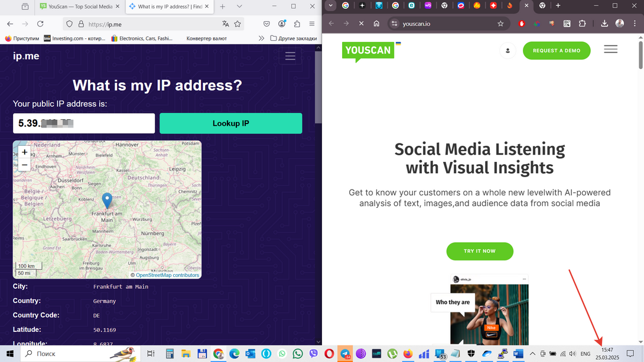
Task: Show more bookmarks with the overflow chevron
Action: (x=261, y=38)
